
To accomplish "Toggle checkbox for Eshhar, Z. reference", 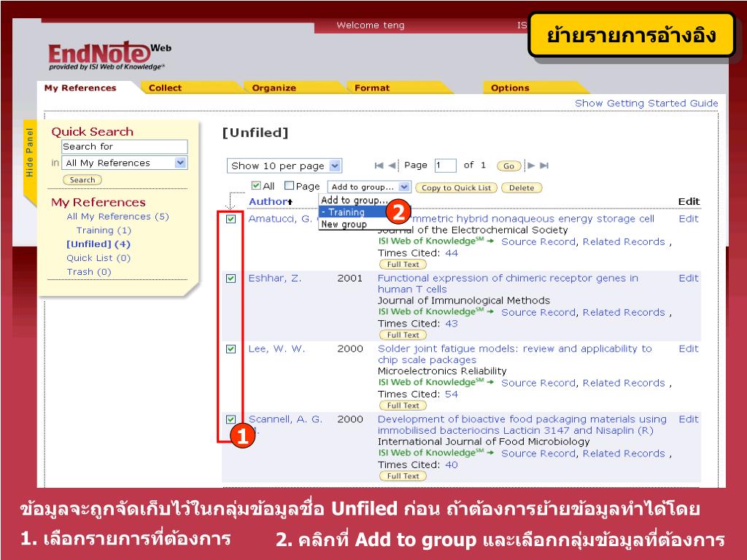I will pos(231,278).
